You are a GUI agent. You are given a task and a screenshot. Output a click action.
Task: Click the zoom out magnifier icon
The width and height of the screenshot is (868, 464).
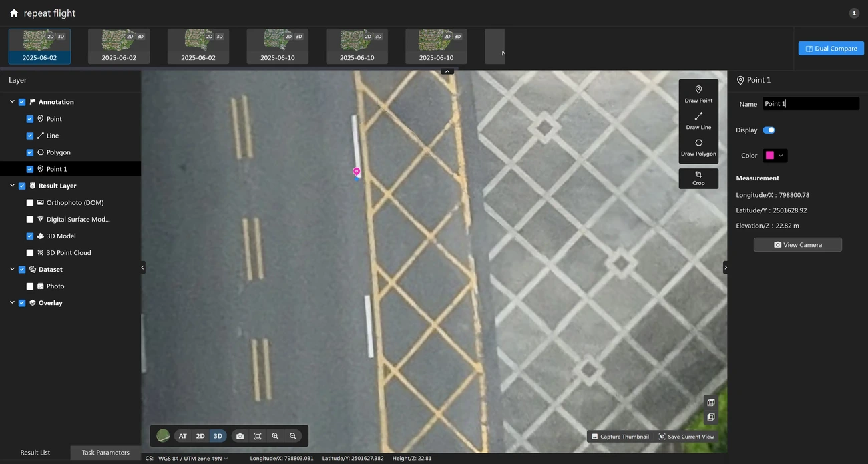coord(292,436)
